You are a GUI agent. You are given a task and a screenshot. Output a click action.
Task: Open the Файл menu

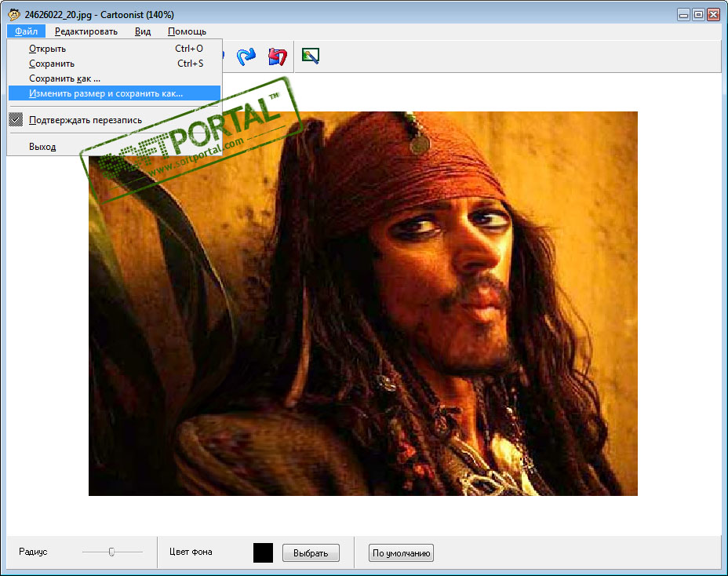[x=26, y=31]
